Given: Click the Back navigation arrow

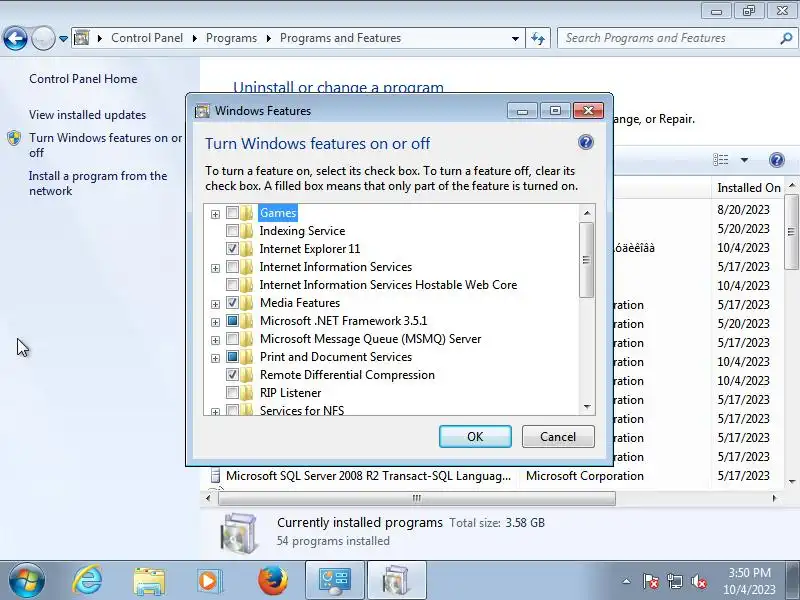Looking at the screenshot, I should click(15, 38).
